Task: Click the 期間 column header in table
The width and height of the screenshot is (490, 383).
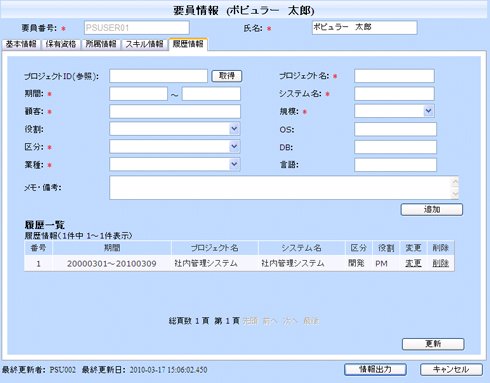Action: tap(112, 248)
